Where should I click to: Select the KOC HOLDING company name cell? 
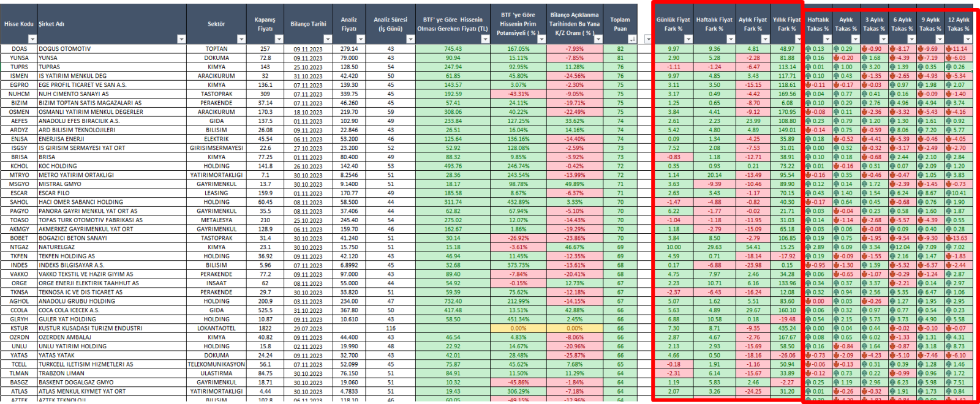pyautogui.click(x=111, y=166)
